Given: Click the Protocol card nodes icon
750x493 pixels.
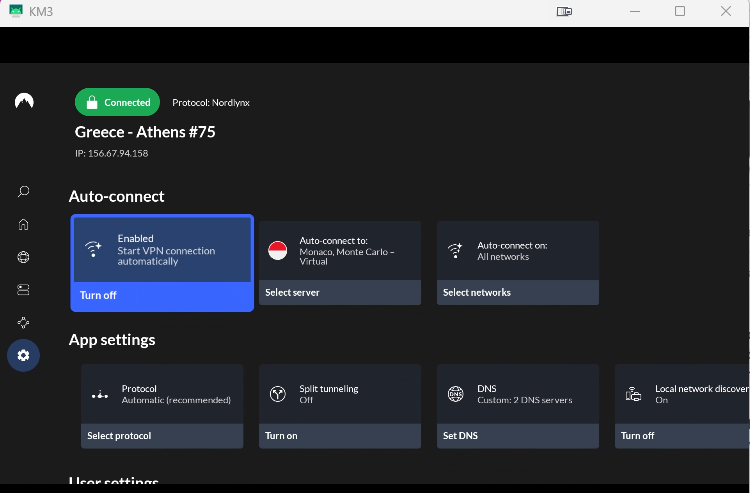Looking at the screenshot, I should [100, 394].
